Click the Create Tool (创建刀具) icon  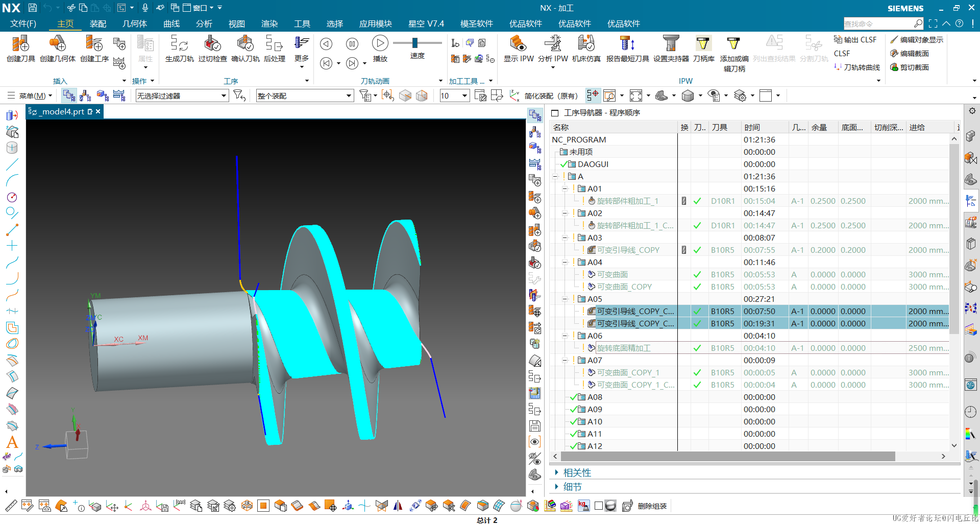click(21, 44)
